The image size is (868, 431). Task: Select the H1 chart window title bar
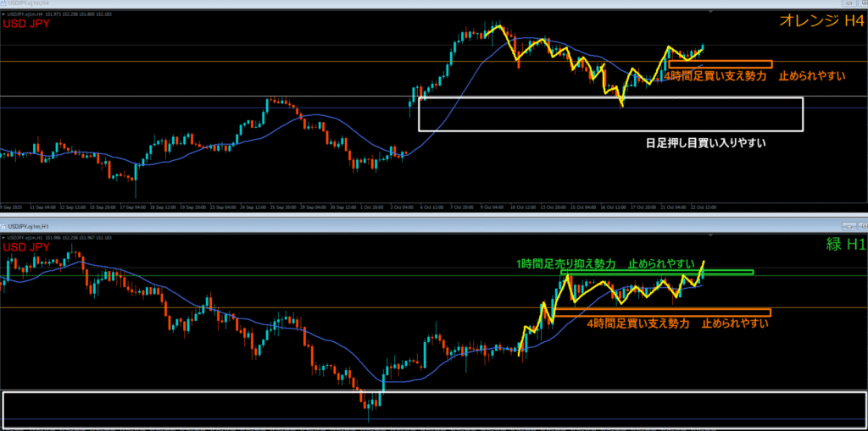[x=434, y=226]
